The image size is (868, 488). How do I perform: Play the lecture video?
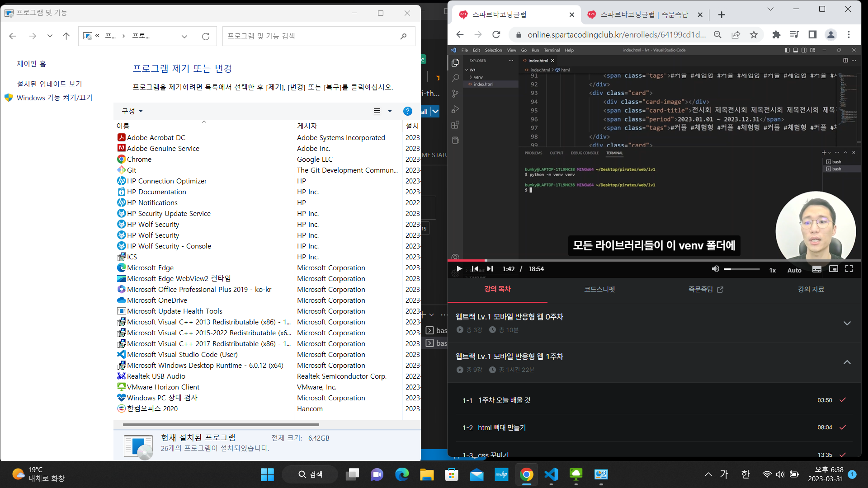coord(459,269)
